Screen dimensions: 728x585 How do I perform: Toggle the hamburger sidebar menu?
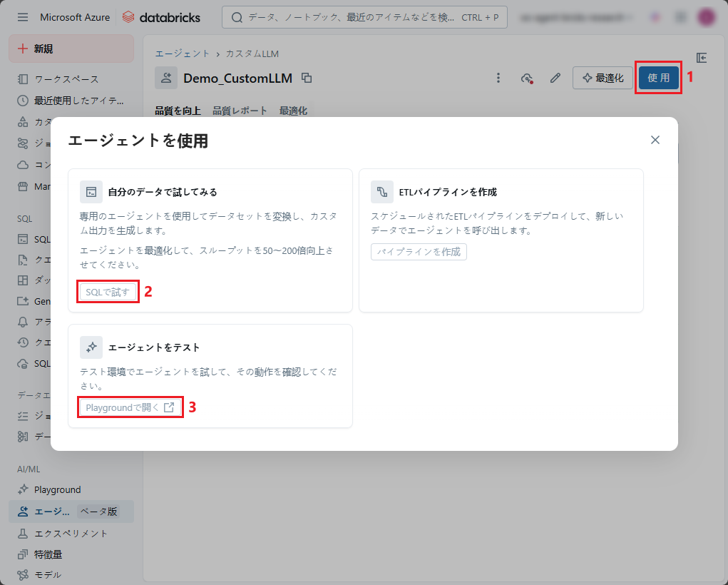pos(23,17)
